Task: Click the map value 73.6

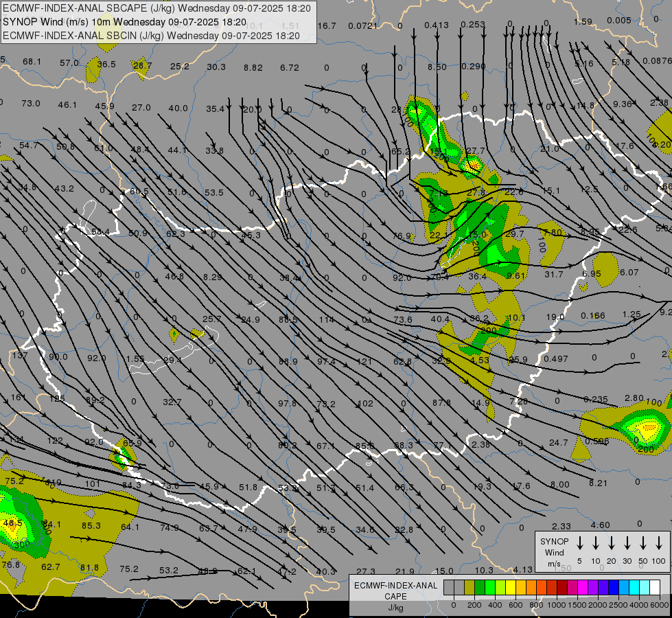Action: click(x=402, y=319)
